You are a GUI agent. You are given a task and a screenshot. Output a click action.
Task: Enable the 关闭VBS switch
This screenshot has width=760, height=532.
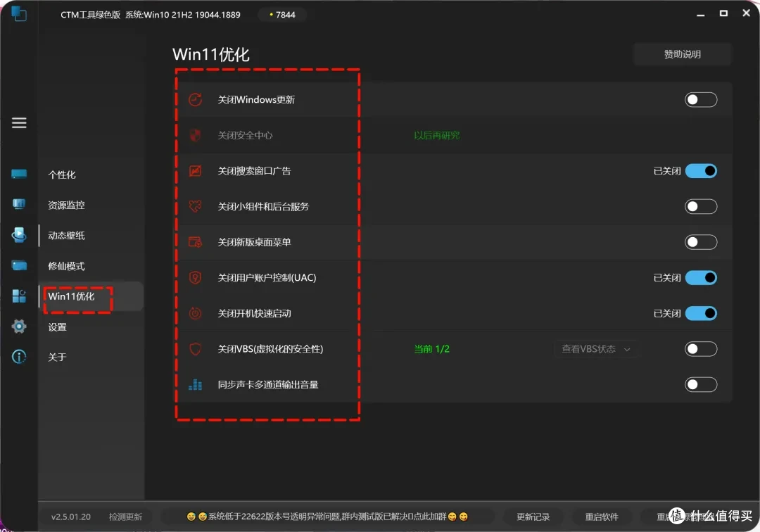[x=701, y=349]
